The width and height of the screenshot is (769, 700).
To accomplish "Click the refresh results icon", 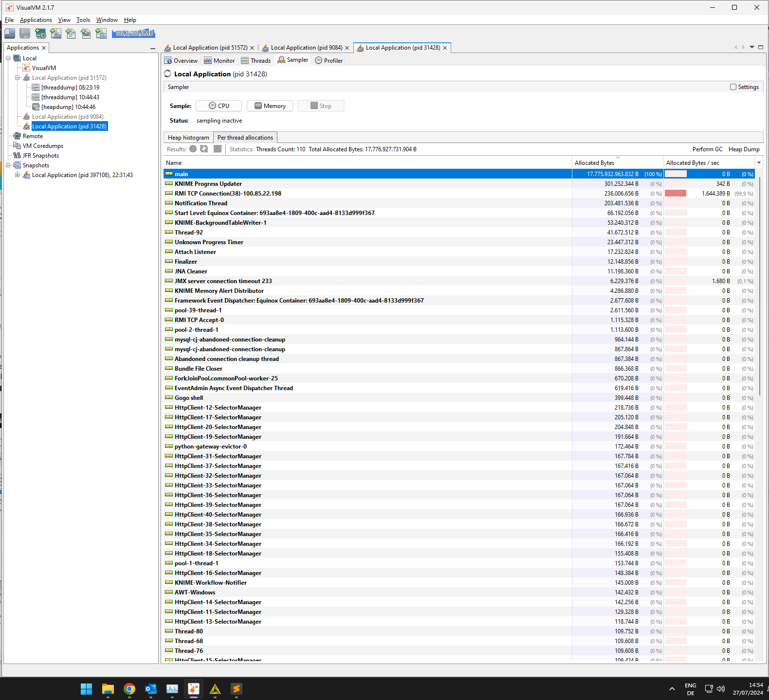I will (204, 149).
